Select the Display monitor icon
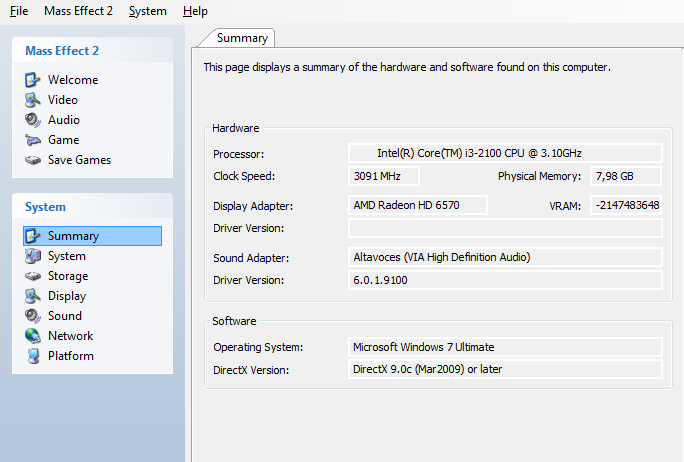The height and width of the screenshot is (462, 684). coord(32,296)
